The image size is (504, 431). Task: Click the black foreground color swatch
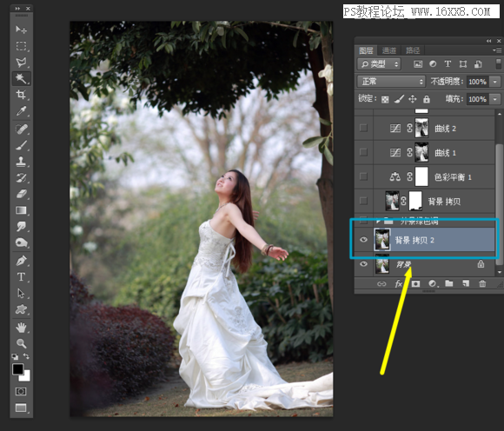pos(17,369)
